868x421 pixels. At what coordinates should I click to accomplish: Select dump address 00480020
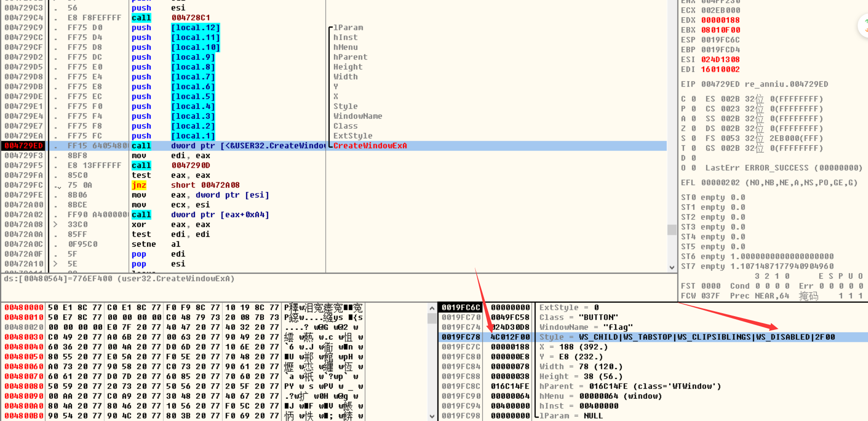[24, 327]
